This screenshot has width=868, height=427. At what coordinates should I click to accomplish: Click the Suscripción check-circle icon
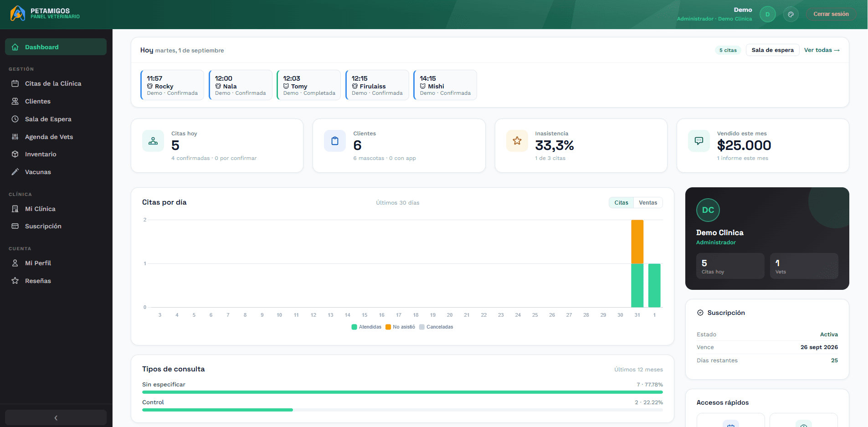[x=700, y=313]
